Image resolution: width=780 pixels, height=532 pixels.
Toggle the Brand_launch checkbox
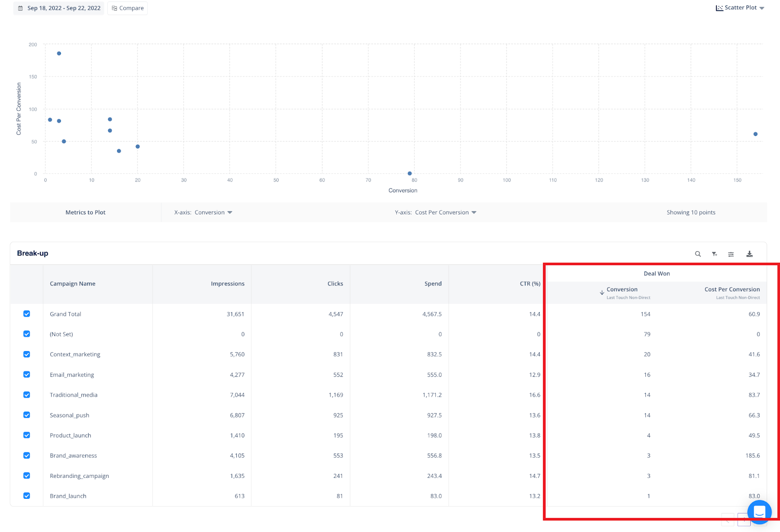[x=27, y=496]
